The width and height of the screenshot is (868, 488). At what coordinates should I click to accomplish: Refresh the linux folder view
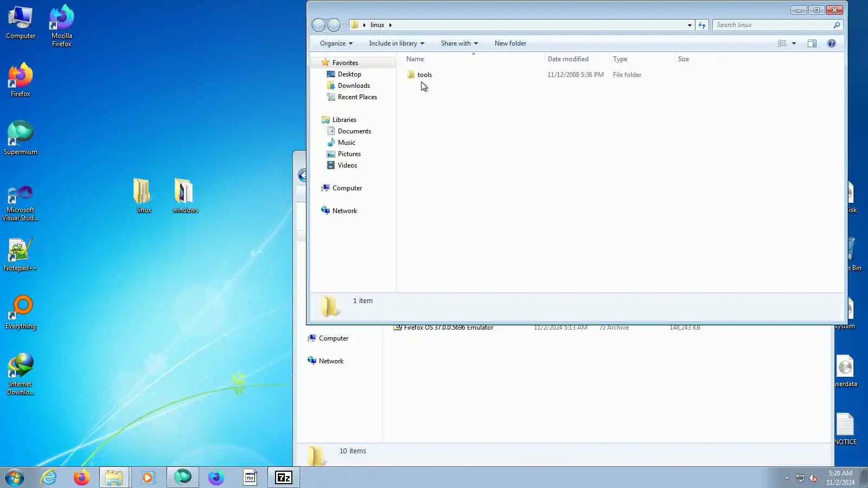(702, 25)
